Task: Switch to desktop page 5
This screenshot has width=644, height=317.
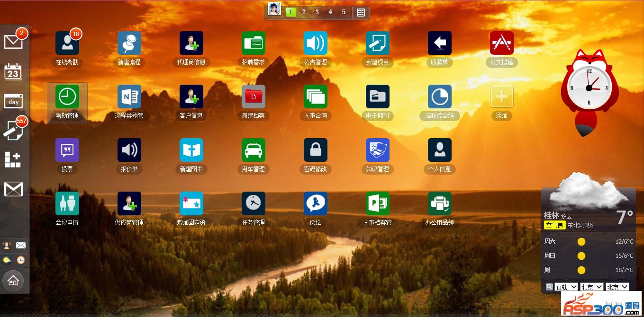Action: [x=344, y=12]
